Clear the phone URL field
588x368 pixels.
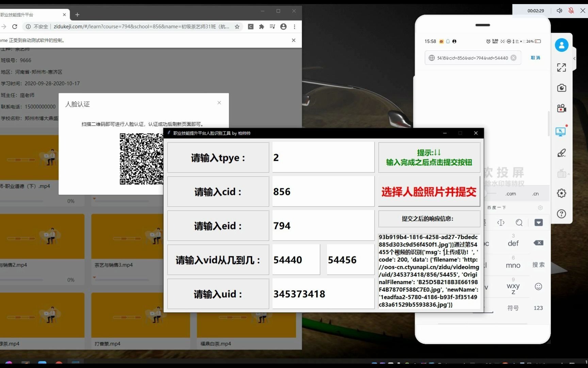(513, 58)
